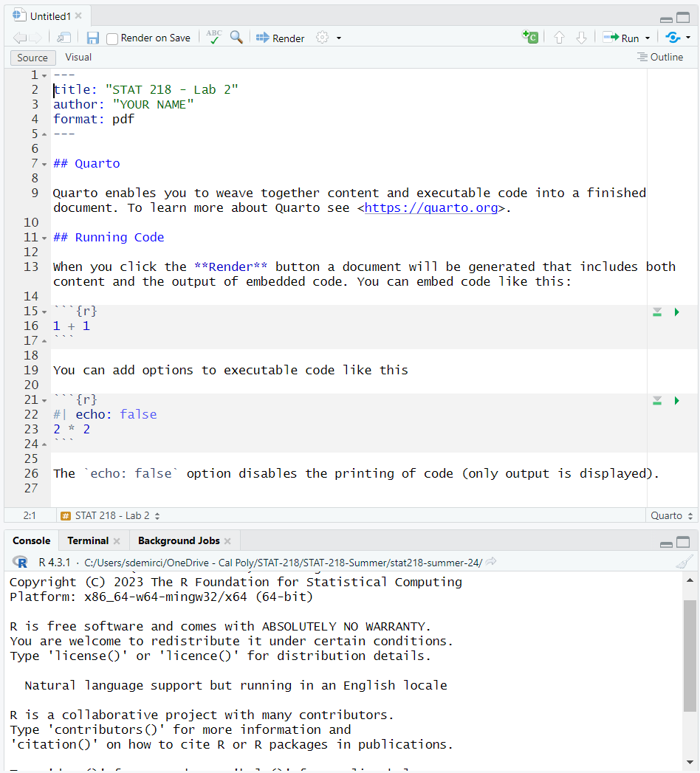Go to the previous section with up arrow
Viewport: 700px width, 773px height.
pyautogui.click(x=559, y=38)
